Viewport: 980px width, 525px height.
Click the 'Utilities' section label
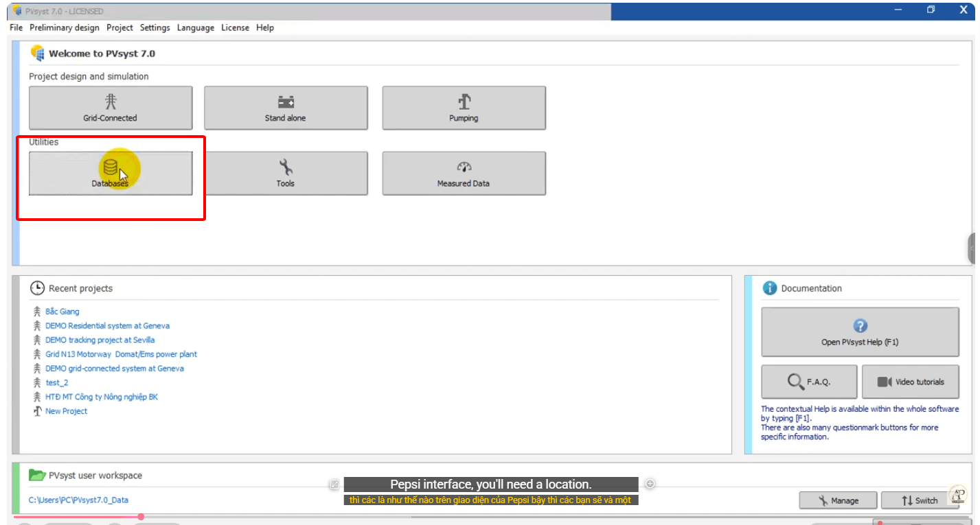[x=44, y=142]
